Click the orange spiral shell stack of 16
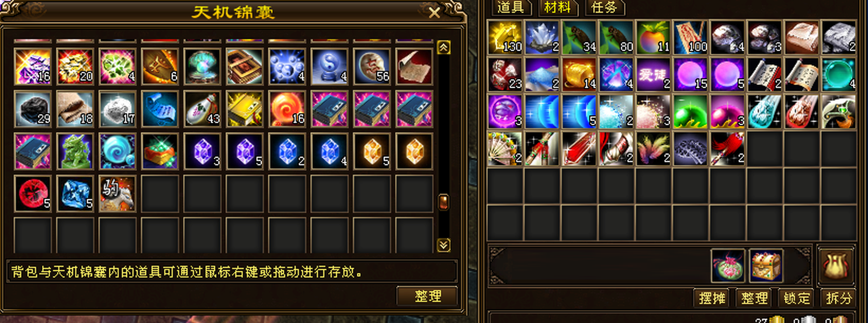Screen dimensions: 868x323 point(287,109)
